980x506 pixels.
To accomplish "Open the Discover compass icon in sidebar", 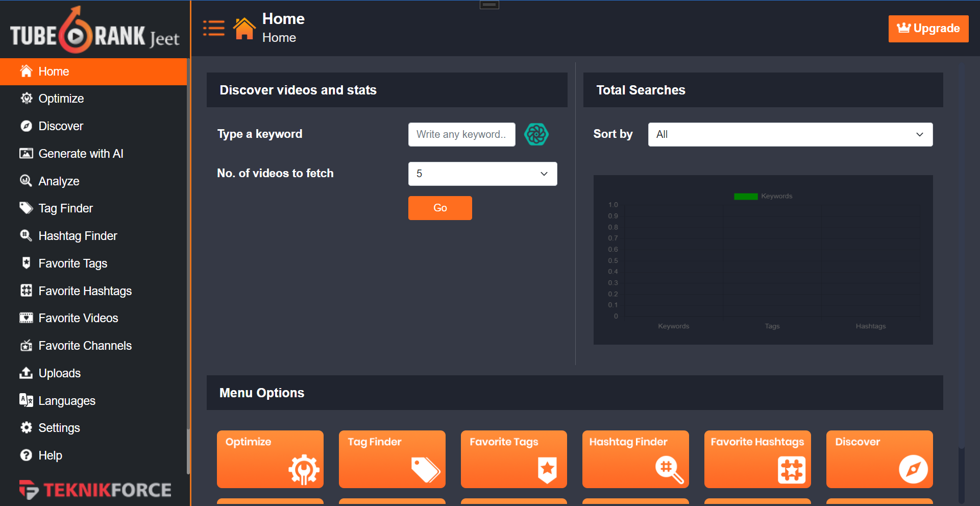I will (26, 126).
